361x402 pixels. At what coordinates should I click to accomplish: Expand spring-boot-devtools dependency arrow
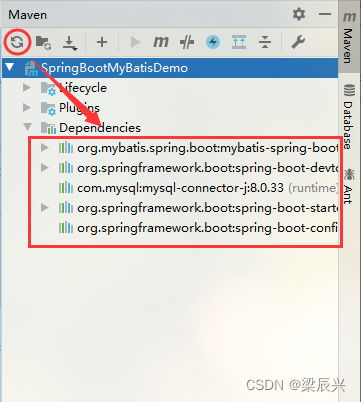(45, 167)
